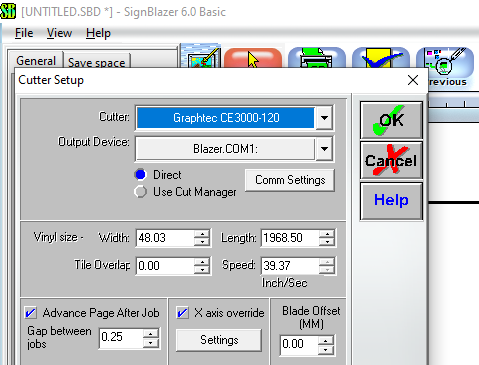This screenshot has width=479, height=365.
Task: Increase the Speed value
Action: tap(327, 261)
